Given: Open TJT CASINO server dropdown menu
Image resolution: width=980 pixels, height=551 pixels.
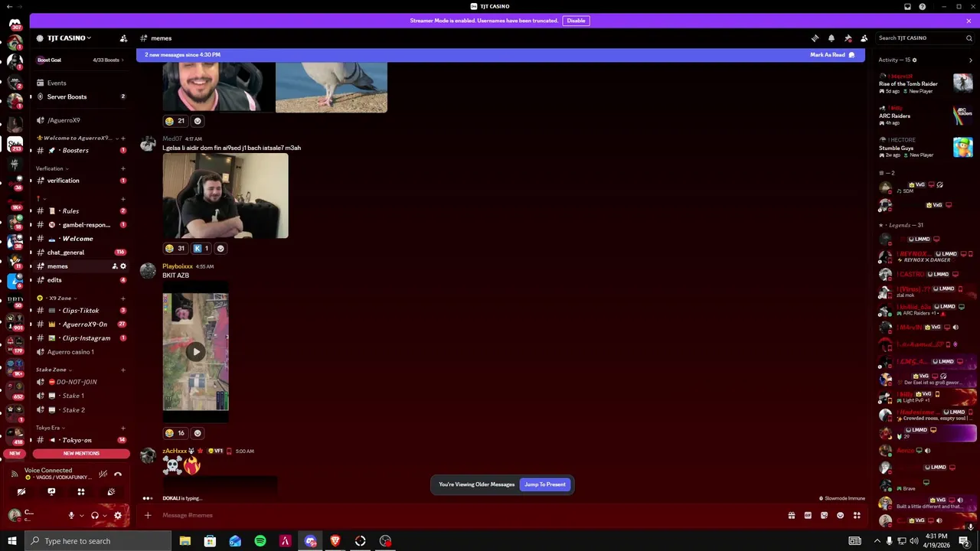Looking at the screenshot, I should [x=69, y=38].
